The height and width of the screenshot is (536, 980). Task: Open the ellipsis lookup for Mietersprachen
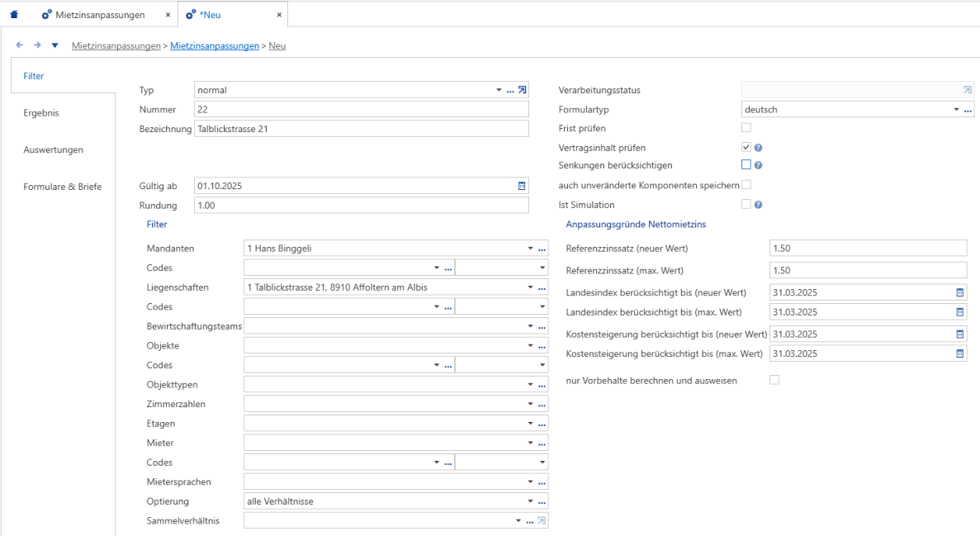pyautogui.click(x=542, y=482)
